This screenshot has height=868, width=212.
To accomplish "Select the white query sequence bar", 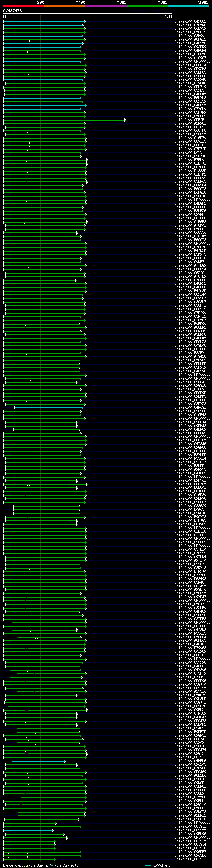I will [87, 14].
